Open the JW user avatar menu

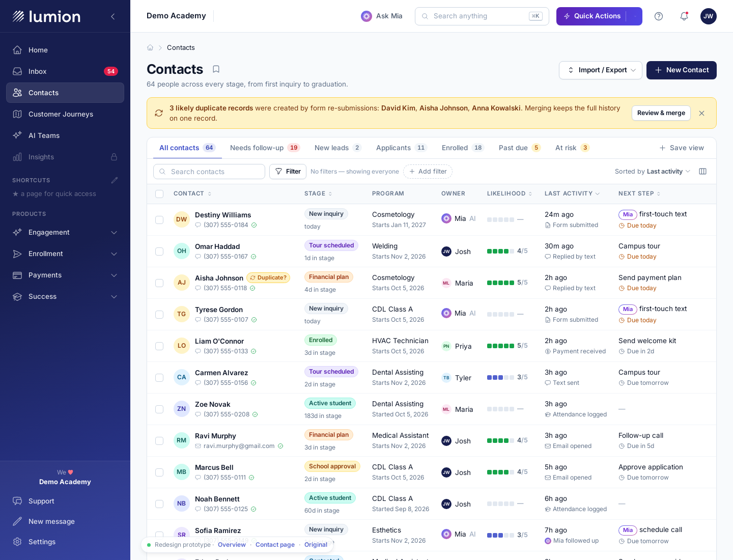(709, 16)
